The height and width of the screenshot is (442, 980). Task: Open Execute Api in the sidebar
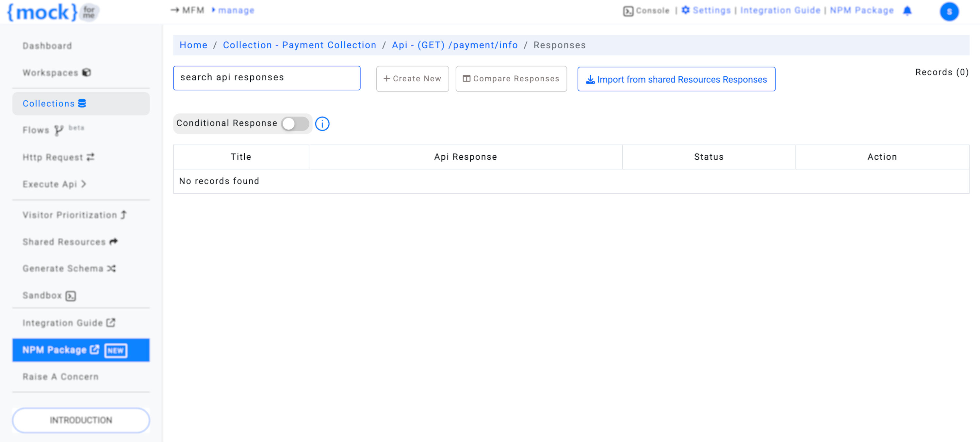click(x=54, y=184)
